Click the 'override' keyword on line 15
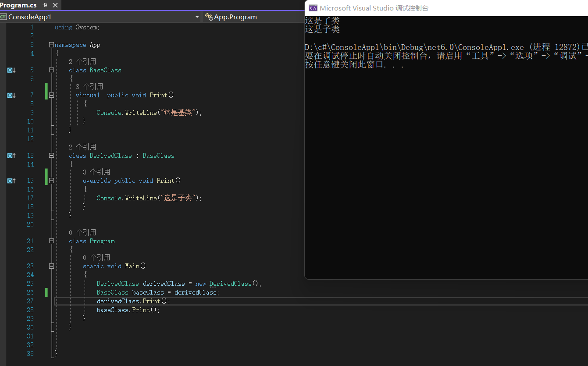This screenshot has height=366, width=588. point(97,181)
